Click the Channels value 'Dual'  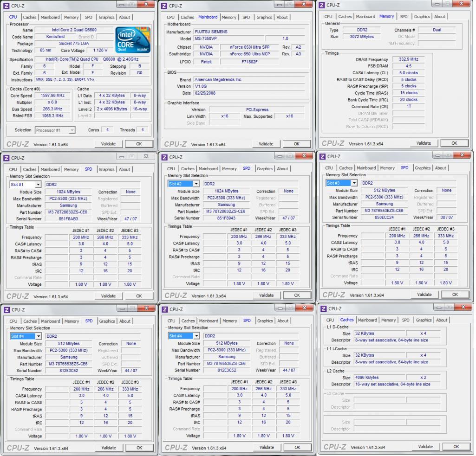pos(437,30)
